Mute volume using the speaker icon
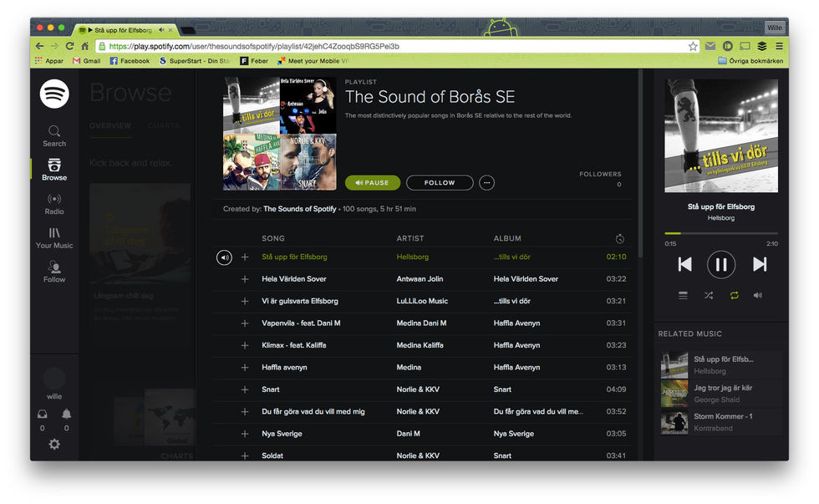 tap(758, 295)
